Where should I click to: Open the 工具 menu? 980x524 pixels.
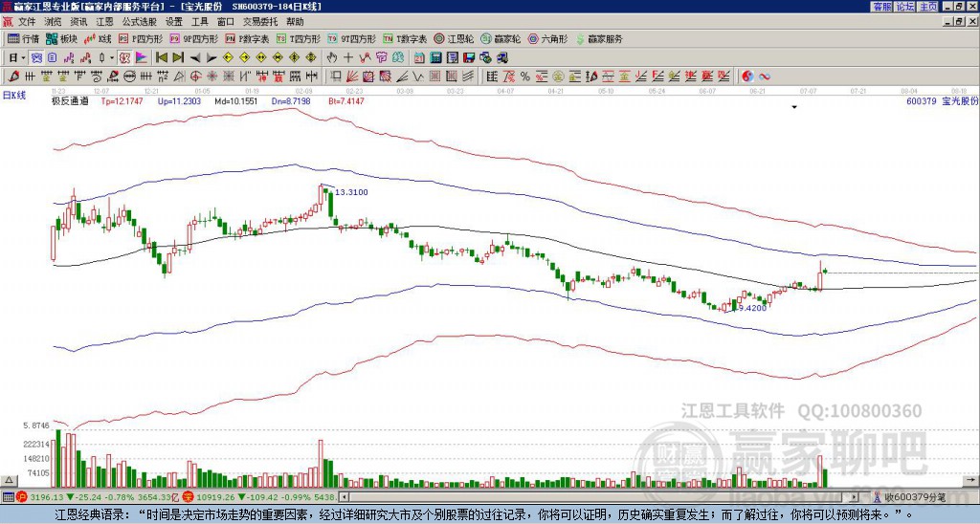tap(199, 22)
